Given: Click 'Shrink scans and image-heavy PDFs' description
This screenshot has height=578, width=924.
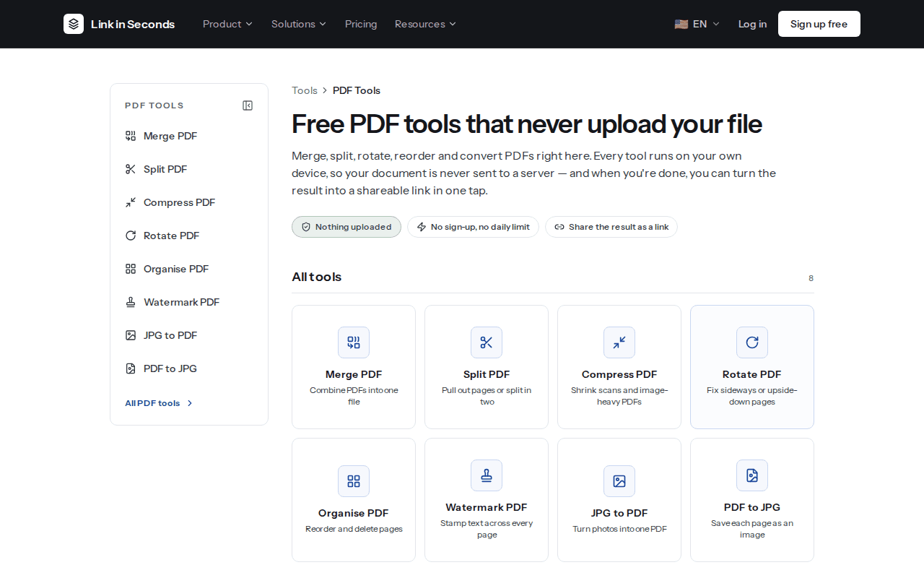Looking at the screenshot, I should [619, 396].
